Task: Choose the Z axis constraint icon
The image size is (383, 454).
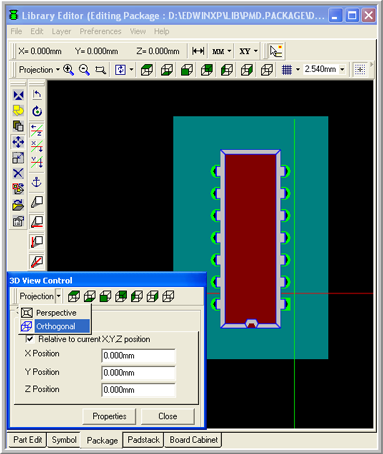Action: tap(37, 130)
